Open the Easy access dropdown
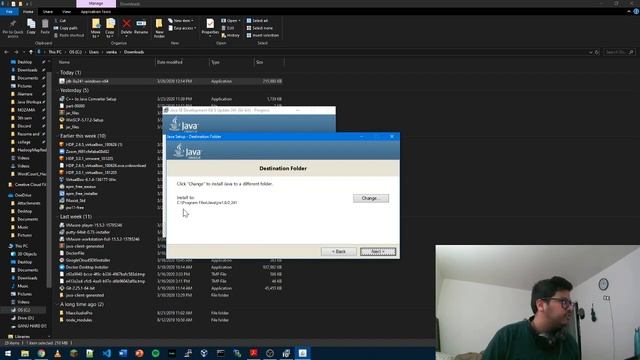This screenshot has width=640, height=360. [182, 28]
